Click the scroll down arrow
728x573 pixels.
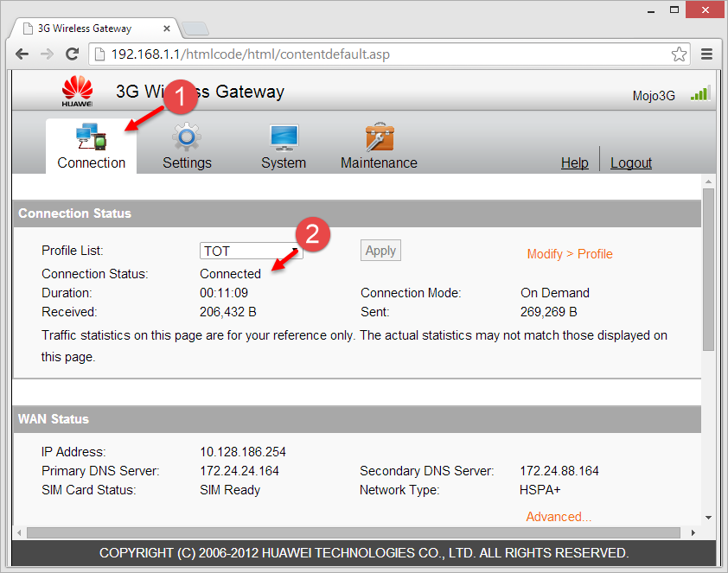[708, 518]
